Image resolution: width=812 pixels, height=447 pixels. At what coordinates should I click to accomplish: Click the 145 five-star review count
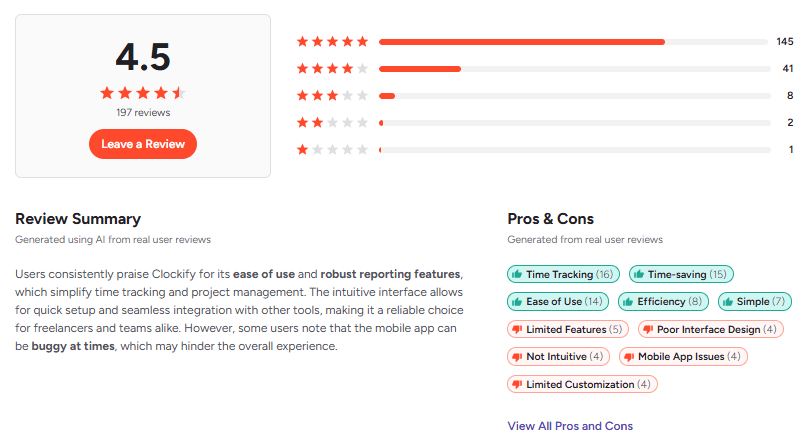pos(784,42)
